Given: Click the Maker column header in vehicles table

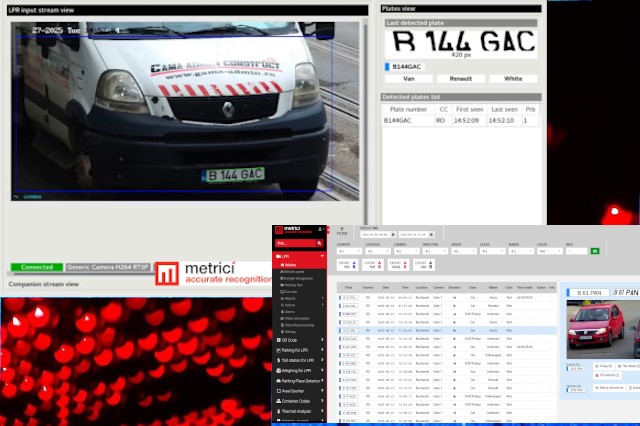Looking at the screenshot, I should [493, 288].
